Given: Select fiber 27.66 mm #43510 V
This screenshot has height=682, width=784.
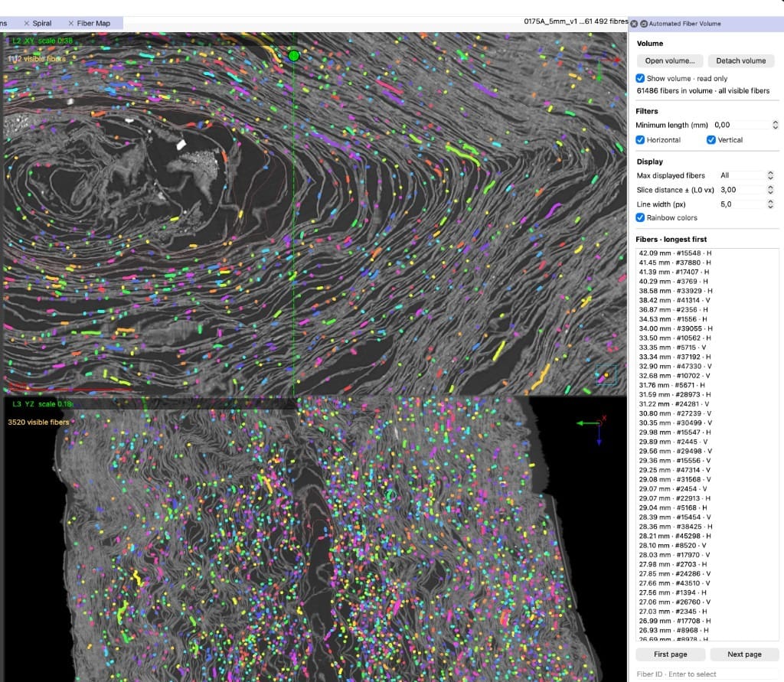Looking at the screenshot, I should click(x=707, y=583).
